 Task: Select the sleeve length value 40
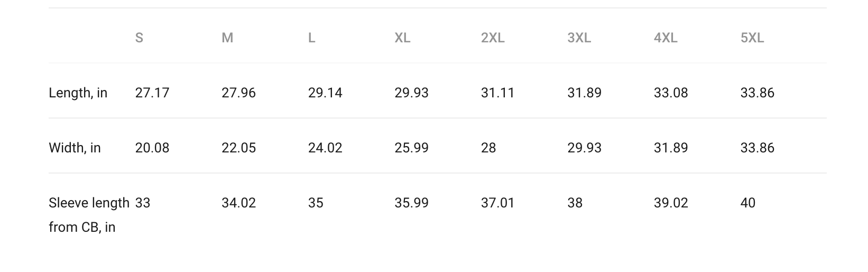click(748, 203)
